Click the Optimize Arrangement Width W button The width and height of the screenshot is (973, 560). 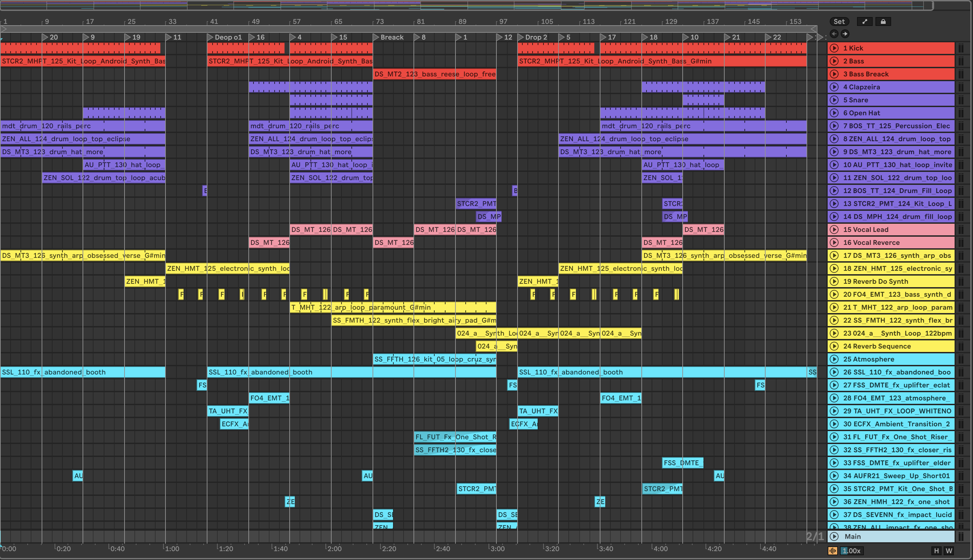click(x=949, y=551)
